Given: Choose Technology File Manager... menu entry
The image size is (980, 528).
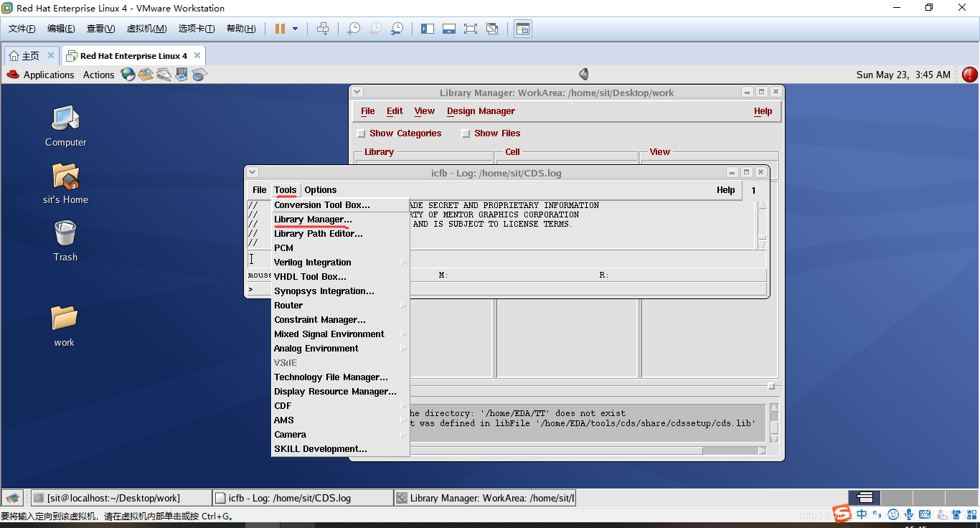Looking at the screenshot, I should [340, 377].
